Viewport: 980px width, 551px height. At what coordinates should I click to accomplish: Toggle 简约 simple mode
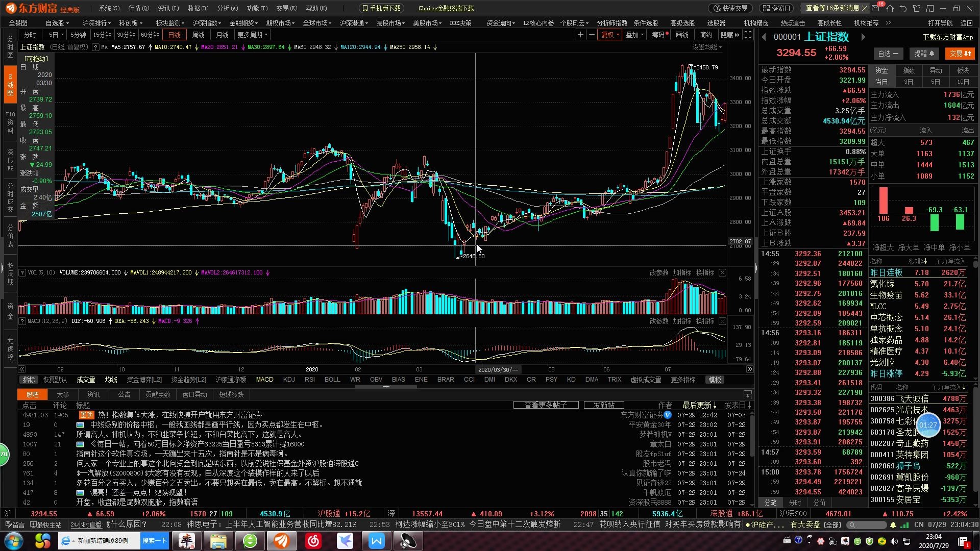tap(706, 35)
